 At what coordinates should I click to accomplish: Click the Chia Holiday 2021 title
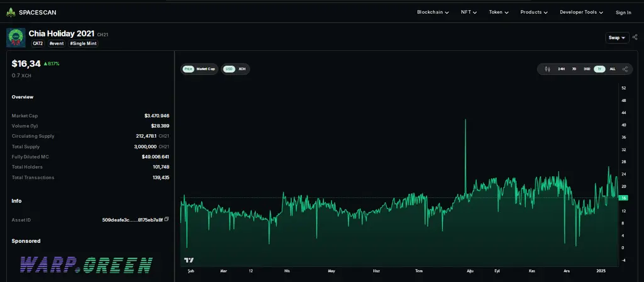[62, 34]
